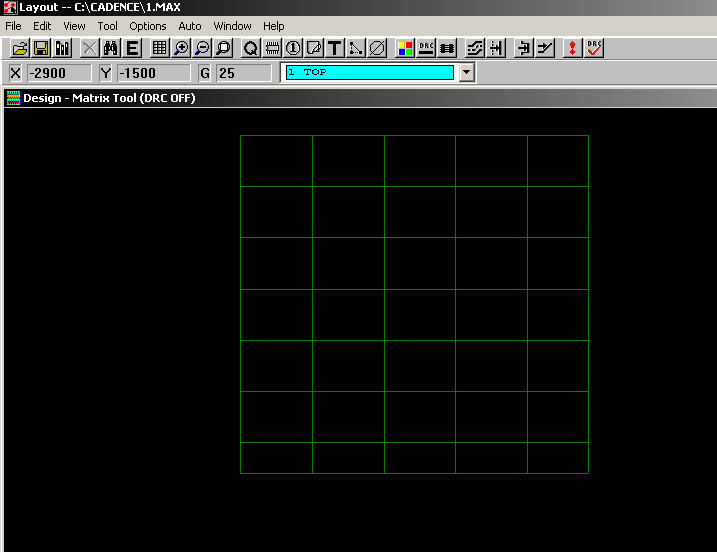Screen dimensions: 717x552
Task: Select the Connection tool icon
Action: (356, 48)
